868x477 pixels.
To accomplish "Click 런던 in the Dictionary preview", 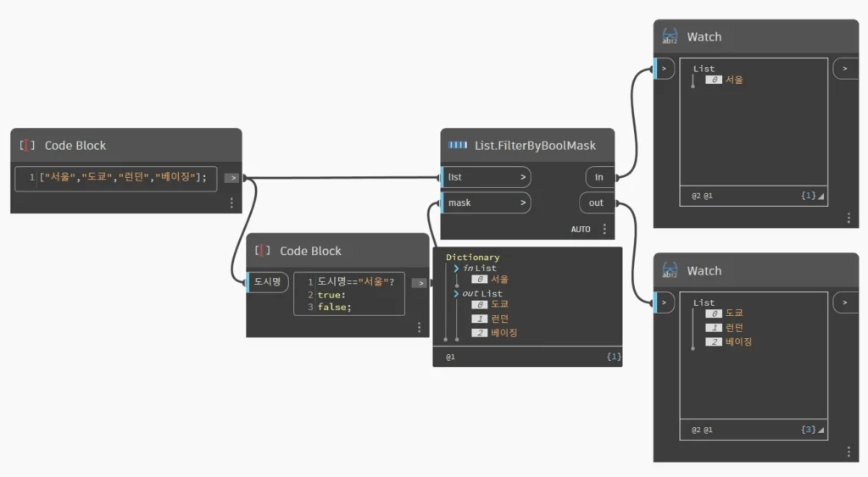I will [x=499, y=319].
